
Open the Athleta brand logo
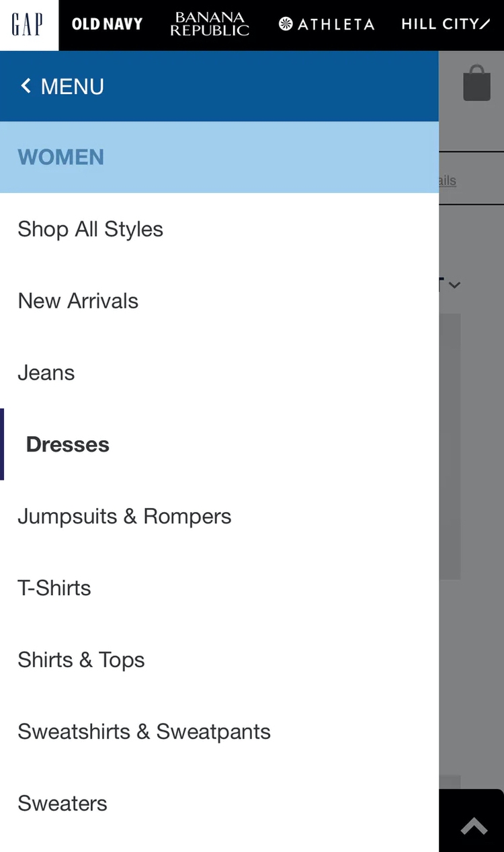(x=327, y=25)
